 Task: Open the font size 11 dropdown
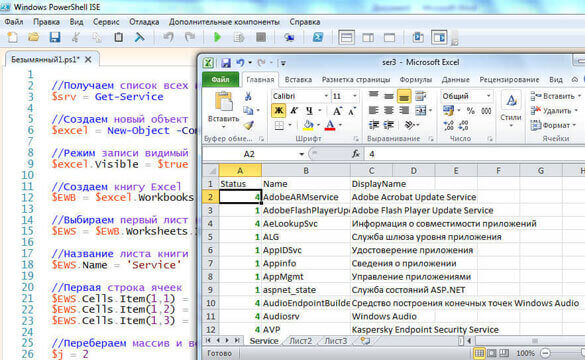pyautogui.click(x=354, y=96)
